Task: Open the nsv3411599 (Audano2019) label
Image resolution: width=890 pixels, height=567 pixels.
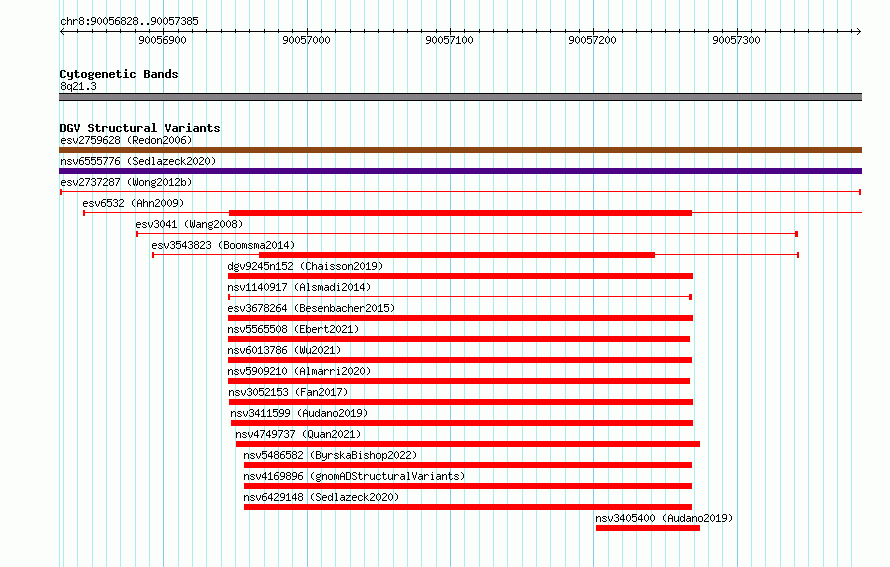Action: [299, 413]
